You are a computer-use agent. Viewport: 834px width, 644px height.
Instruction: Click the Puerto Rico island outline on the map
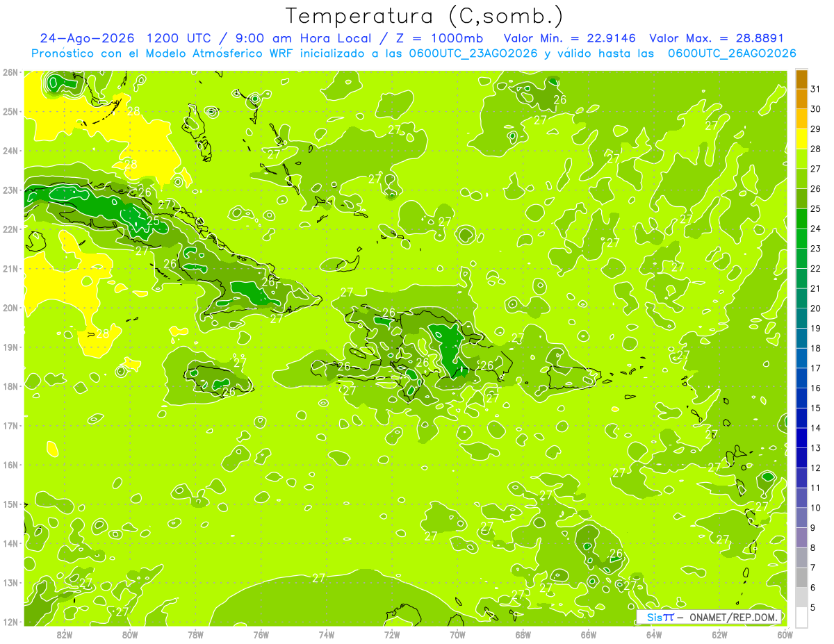pos(573,378)
